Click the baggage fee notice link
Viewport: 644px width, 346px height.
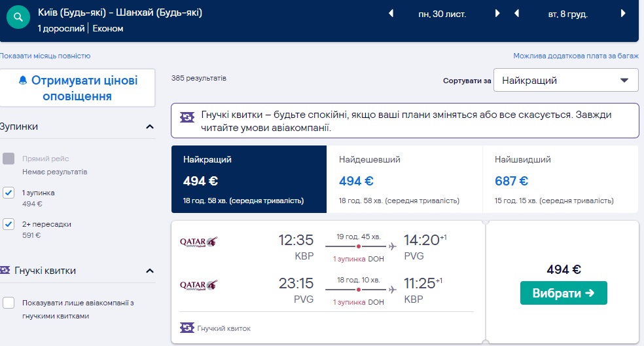tap(575, 56)
